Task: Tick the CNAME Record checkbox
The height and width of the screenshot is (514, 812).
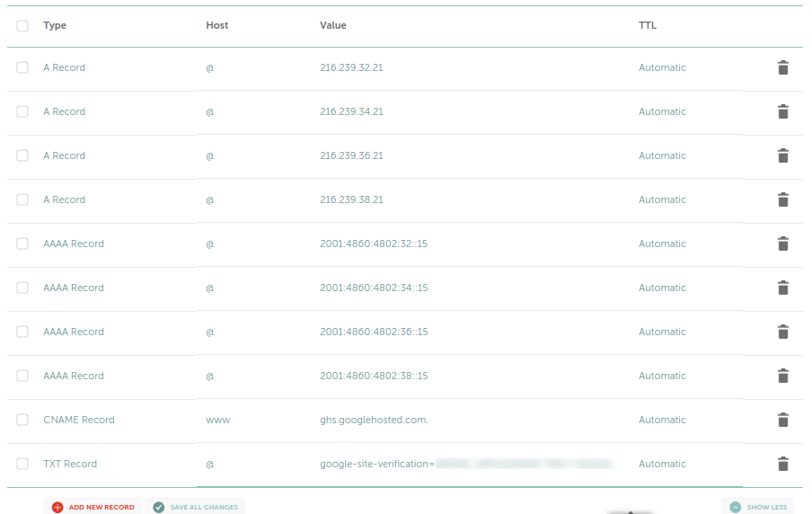Action: point(22,420)
